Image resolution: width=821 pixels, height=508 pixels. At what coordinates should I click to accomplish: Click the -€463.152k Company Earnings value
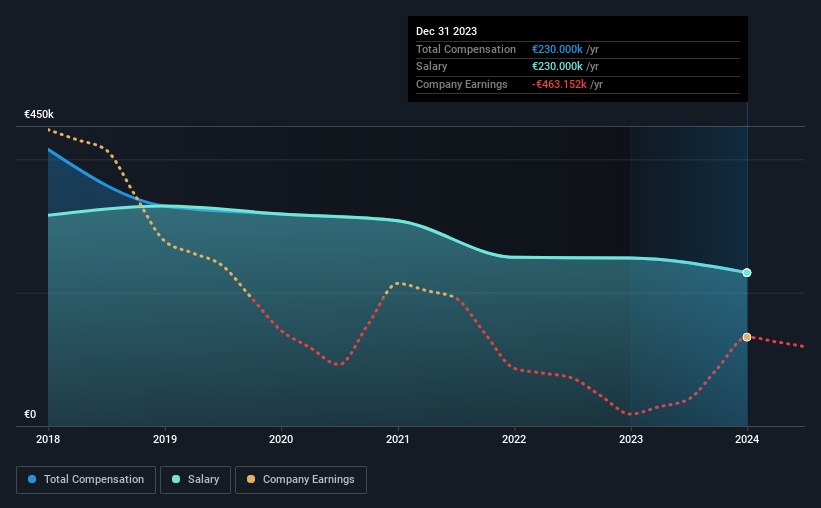tap(559, 84)
